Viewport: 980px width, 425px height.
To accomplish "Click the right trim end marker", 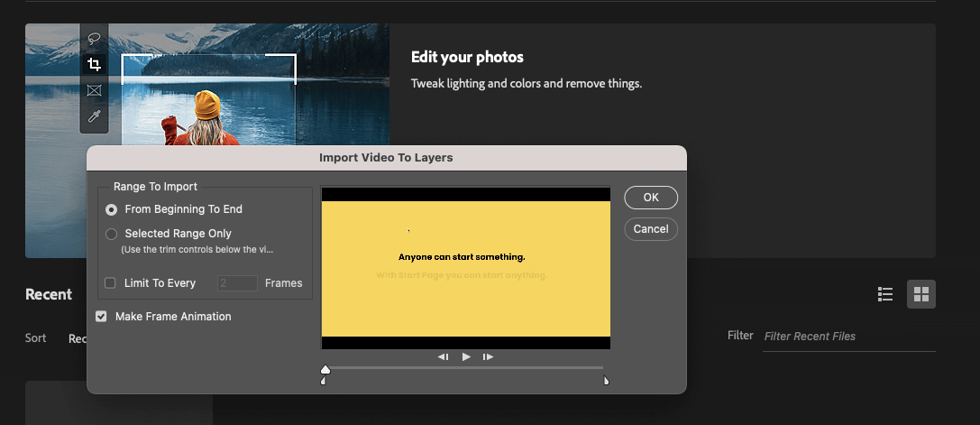I will [606, 381].
